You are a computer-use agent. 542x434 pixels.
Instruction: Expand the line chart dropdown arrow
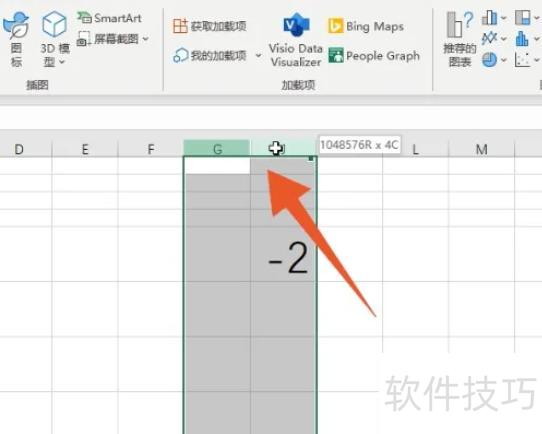[x=503, y=39]
